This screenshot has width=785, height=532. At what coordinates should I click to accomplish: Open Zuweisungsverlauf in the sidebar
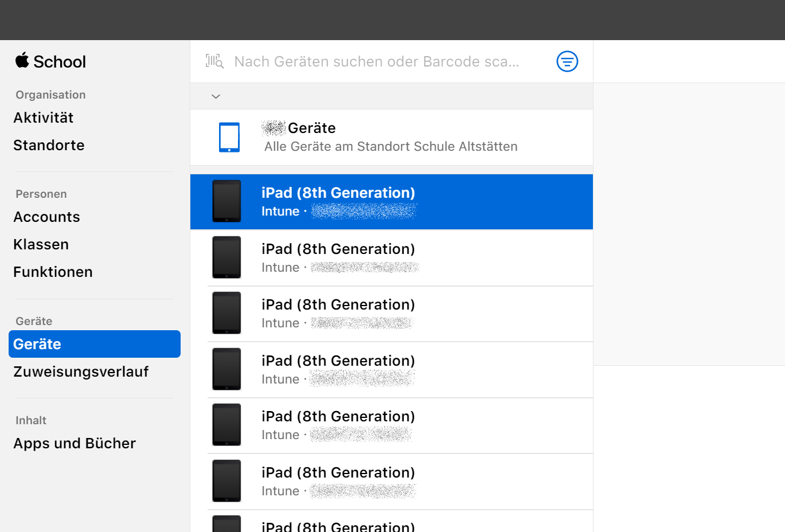(x=81, y=371)
